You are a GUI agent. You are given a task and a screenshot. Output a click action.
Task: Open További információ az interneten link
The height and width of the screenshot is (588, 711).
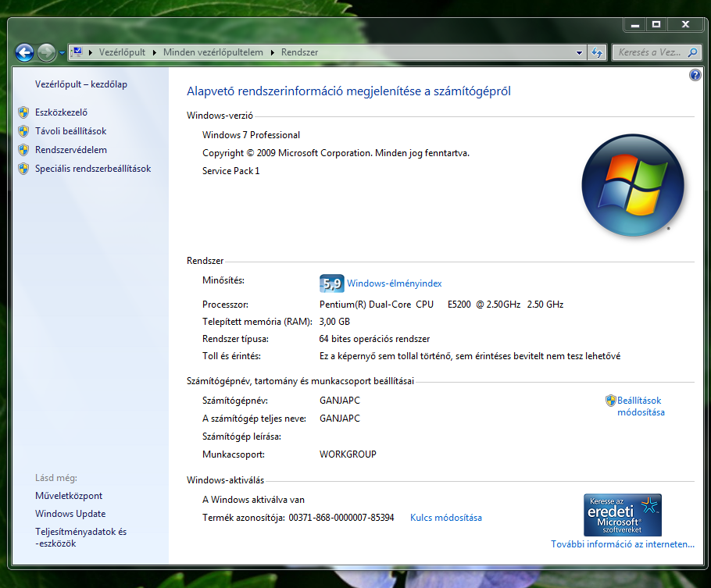click(622, 544)
